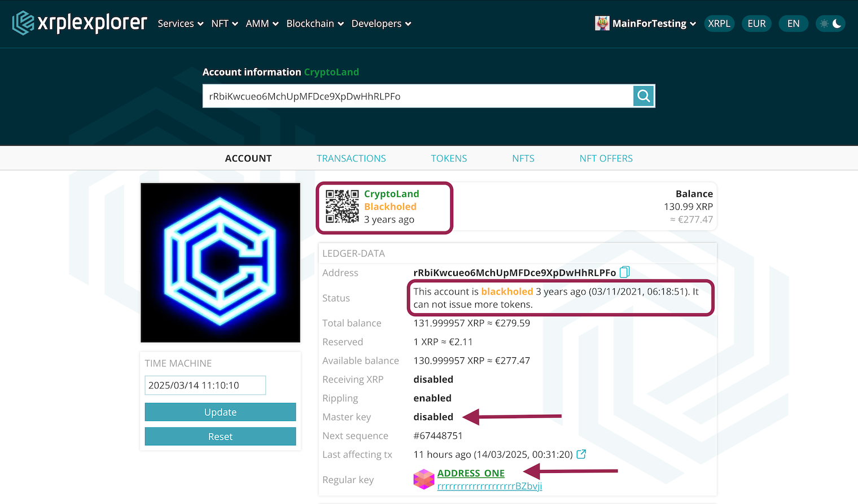Switch to dark mode with moon toggle

click(836, 23)
